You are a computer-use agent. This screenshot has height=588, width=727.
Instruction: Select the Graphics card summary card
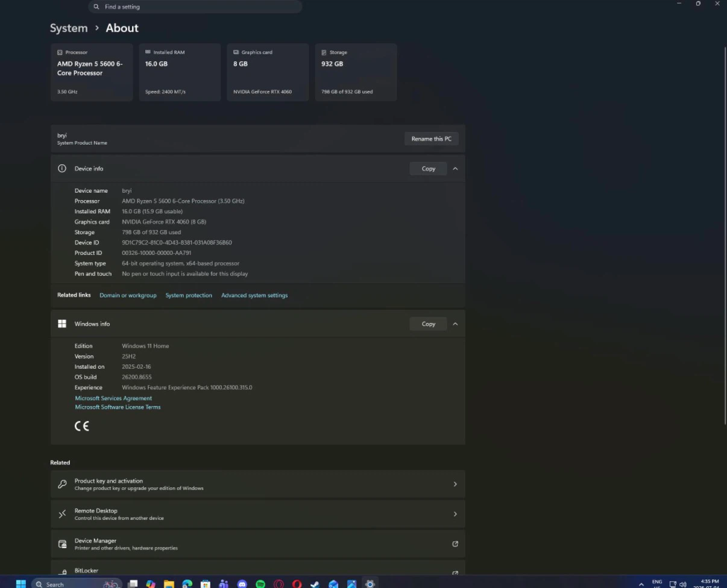(x=268, y=72)
